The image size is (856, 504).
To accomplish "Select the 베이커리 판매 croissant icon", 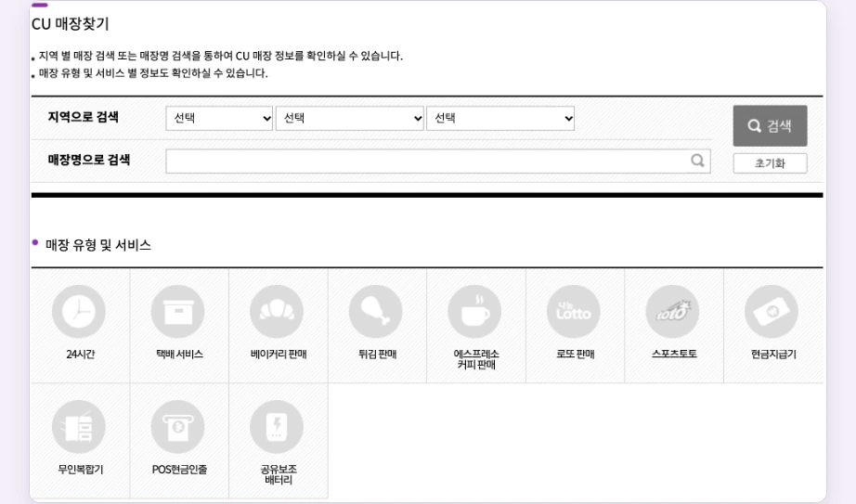I will click(277, 312).
